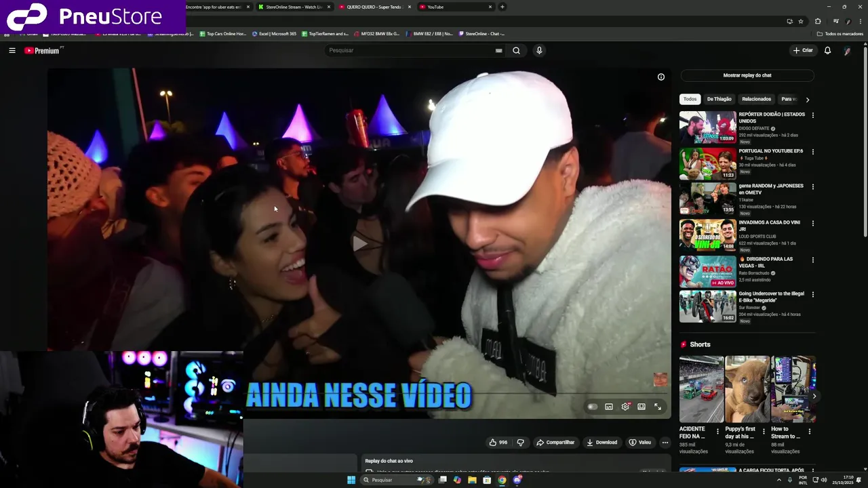Open Chrome extensions puzzle icon
868x488 pixels.
pyautogui.click(x=818, y=21)
